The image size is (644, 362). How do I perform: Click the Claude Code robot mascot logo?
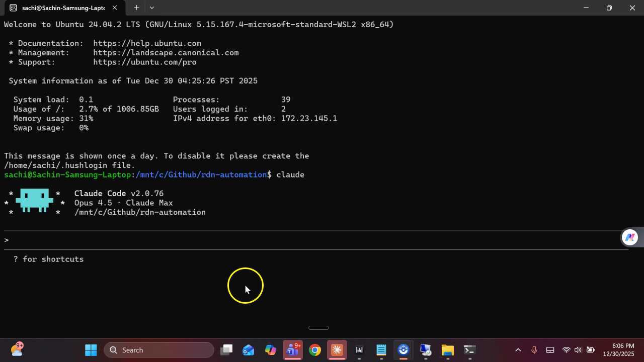pyautogui.click(x=34, y=201)
